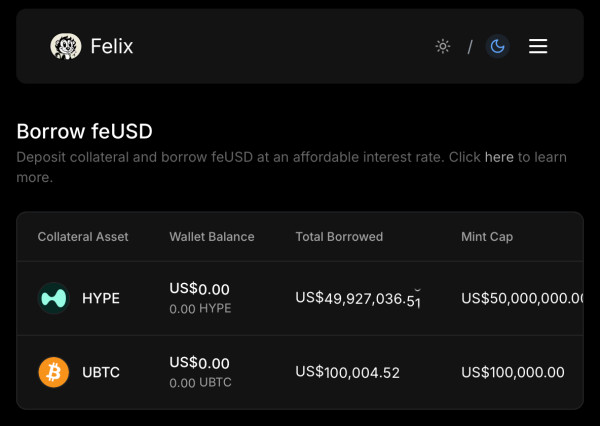600x426 pixels.
Task: Click UBTC mint cap US$100,000.00
Action: click(x=513, y=373)
